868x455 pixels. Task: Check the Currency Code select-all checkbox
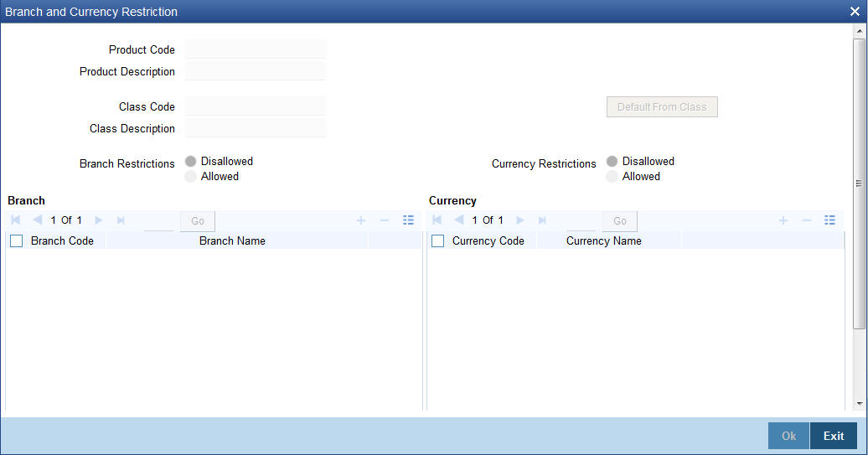[x=438, y=240]
